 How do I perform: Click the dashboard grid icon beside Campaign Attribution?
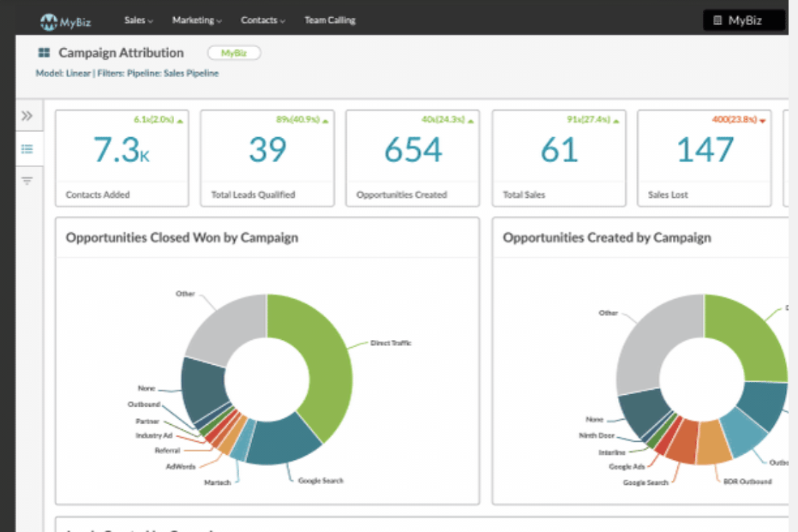(42, 52)
